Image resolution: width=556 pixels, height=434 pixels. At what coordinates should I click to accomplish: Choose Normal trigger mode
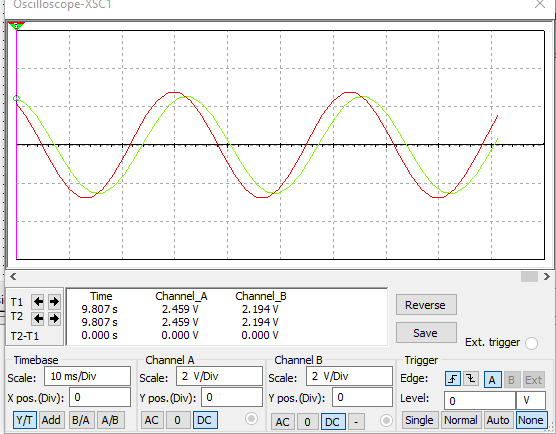[461, 420]
